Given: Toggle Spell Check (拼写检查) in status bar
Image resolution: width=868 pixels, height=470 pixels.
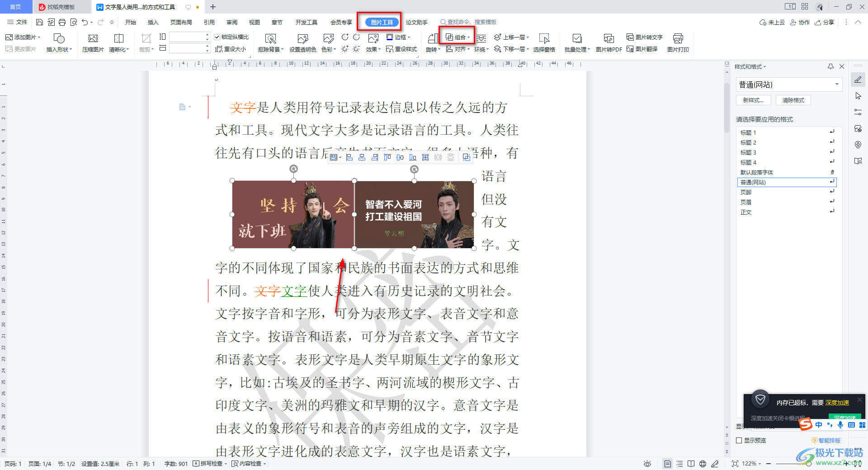Looking at the screenshot, I should pyautogui.click(x=211, y=464).
